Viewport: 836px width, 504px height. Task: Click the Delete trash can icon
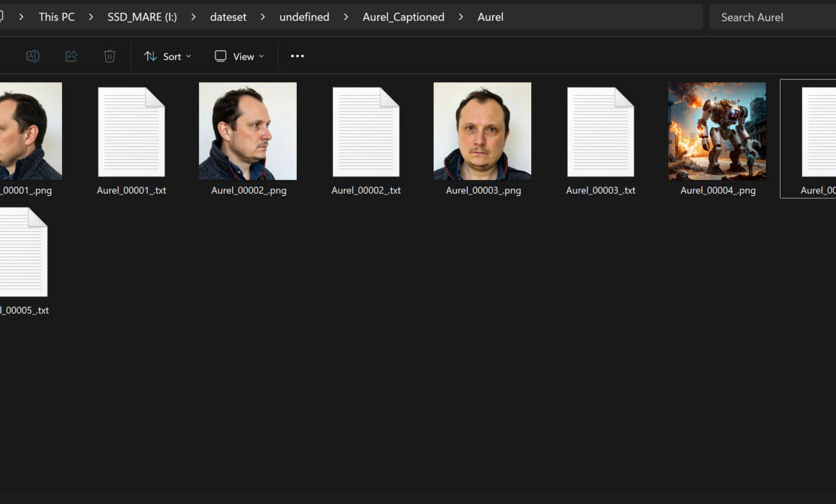[110, 56]
